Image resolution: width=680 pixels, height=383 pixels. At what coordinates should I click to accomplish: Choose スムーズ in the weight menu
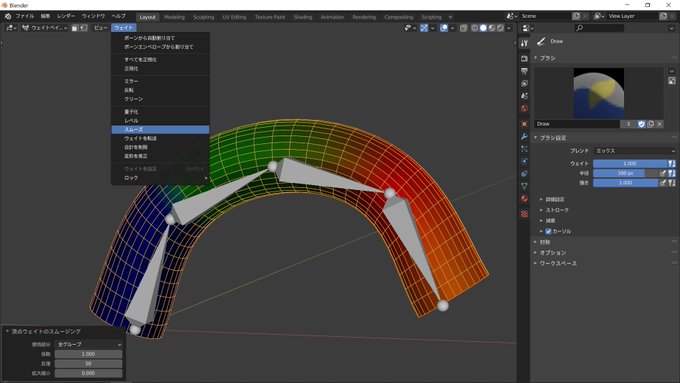[x=160, y=130]
